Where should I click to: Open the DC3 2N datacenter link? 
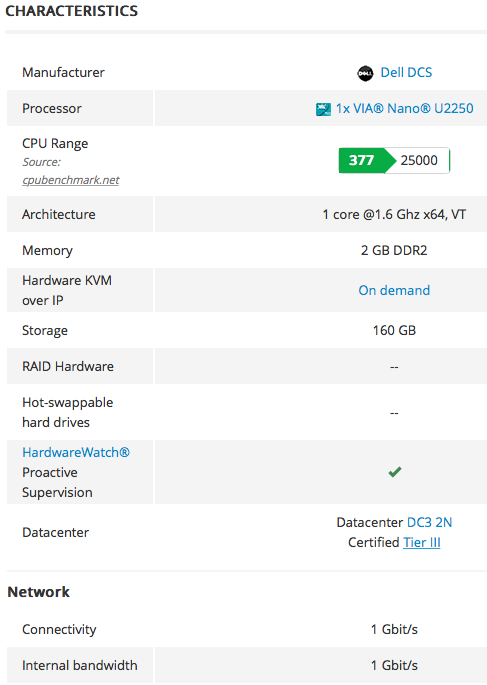click(429, 522)
